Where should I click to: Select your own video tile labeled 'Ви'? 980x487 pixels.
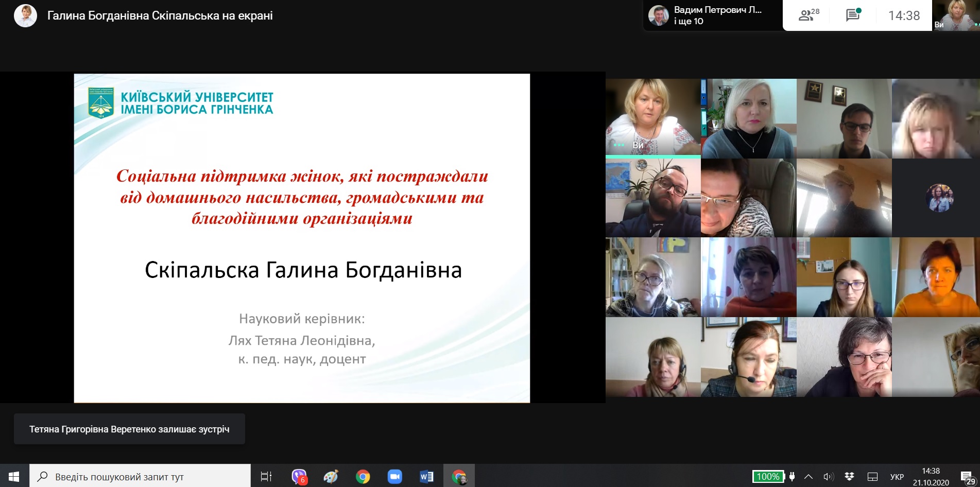[652, 117]
